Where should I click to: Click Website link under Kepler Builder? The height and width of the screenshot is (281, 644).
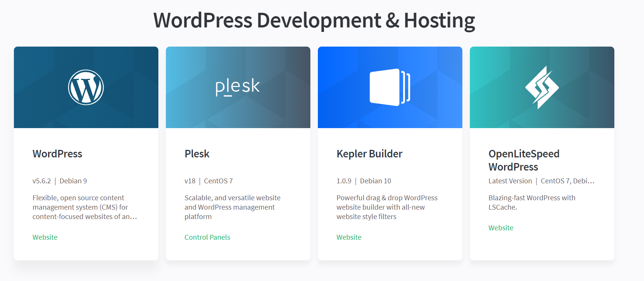coord(349,237)
